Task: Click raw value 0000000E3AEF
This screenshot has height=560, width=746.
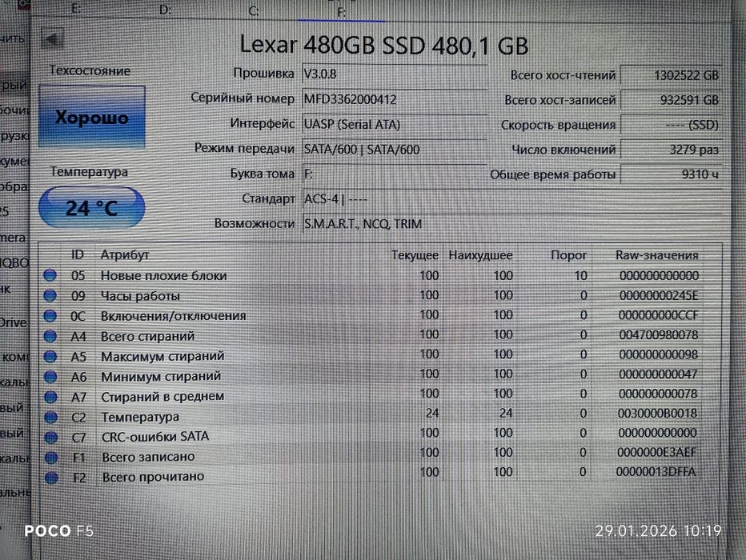Action: [656, 452]
